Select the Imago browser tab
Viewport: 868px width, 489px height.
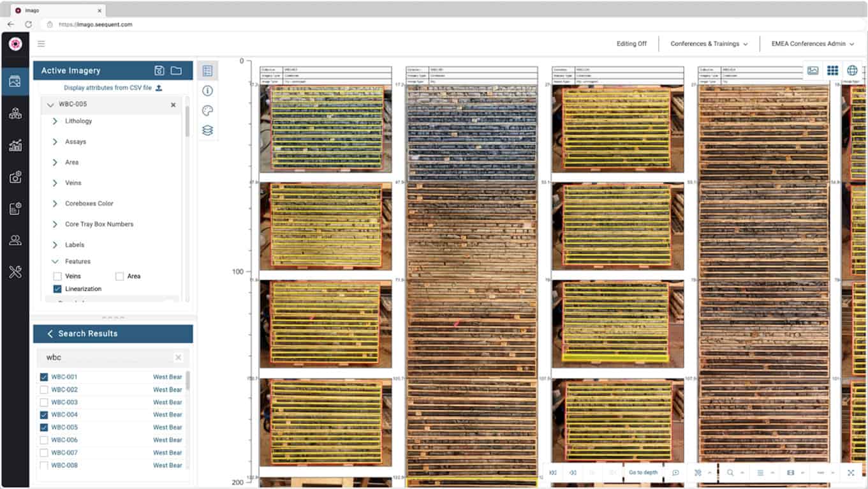[x=57, y=11]
